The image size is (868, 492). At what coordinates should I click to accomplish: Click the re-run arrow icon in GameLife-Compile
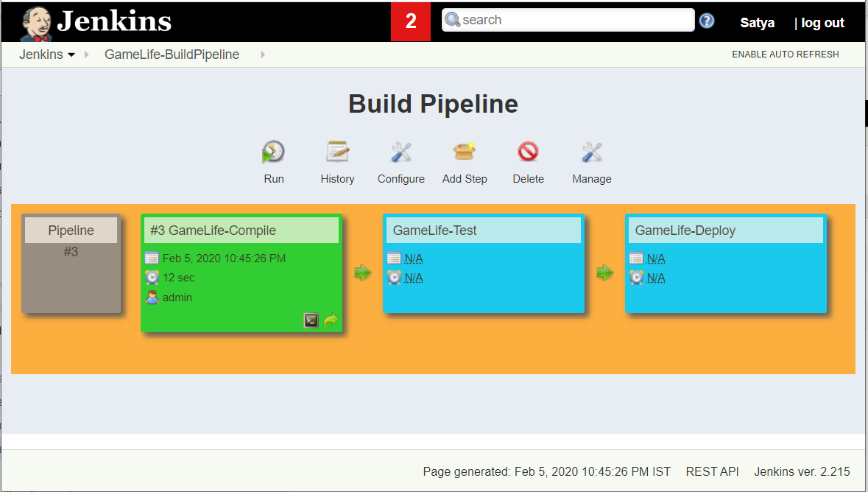[331, 320]
